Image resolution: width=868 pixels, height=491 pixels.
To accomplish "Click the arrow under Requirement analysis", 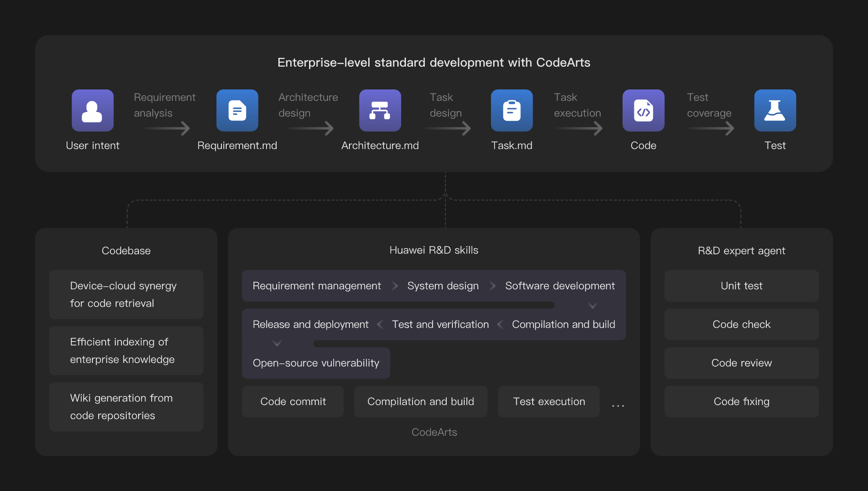I will pos(166,128).
